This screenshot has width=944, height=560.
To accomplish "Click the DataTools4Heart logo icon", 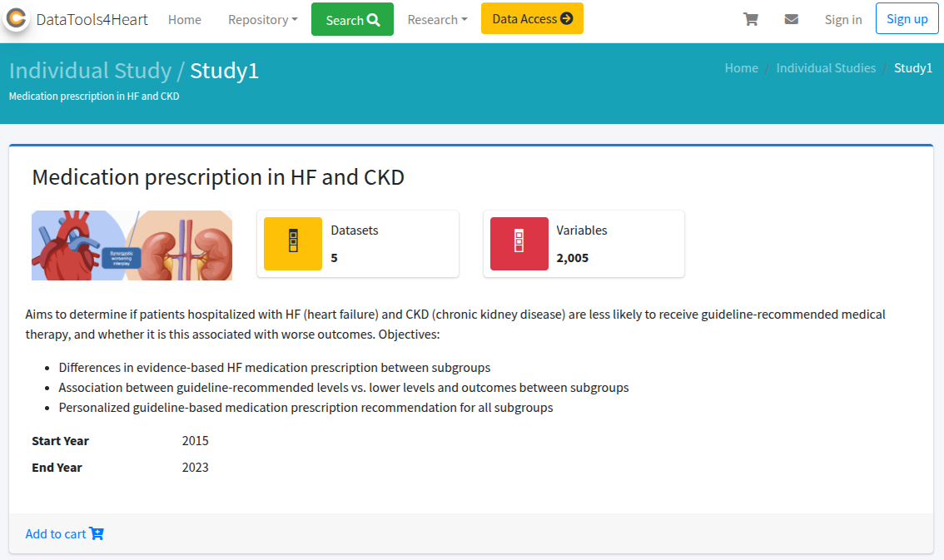I will (17, 19).
